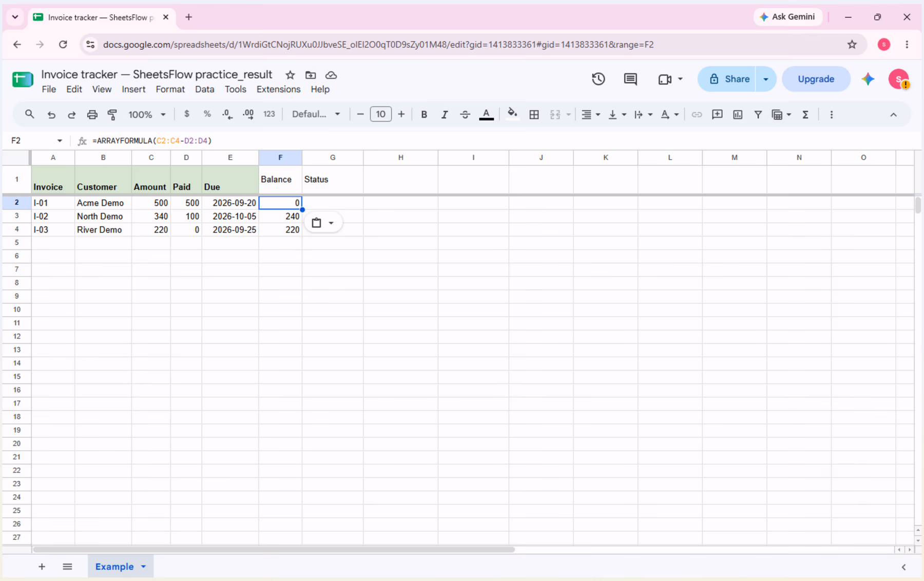924x581 pixels.
Task: Undo the last action
Action: click(51, 114)
